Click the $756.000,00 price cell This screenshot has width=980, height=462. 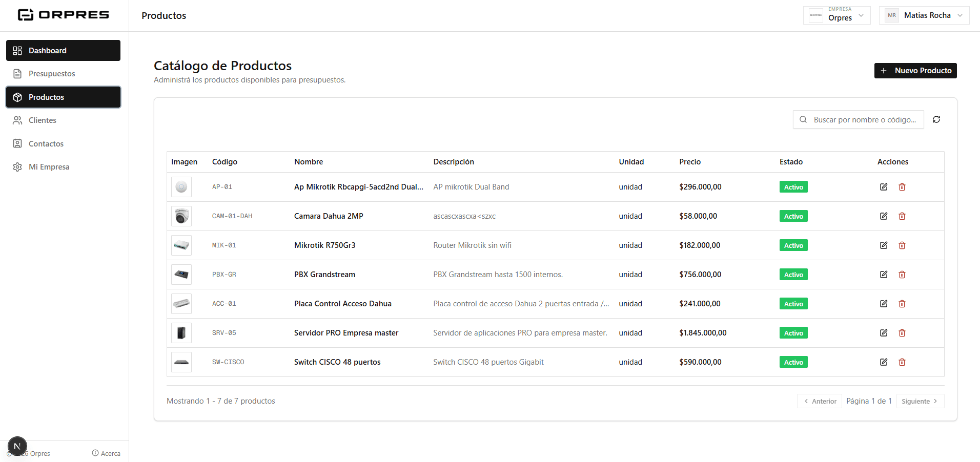tap(700, 275)
